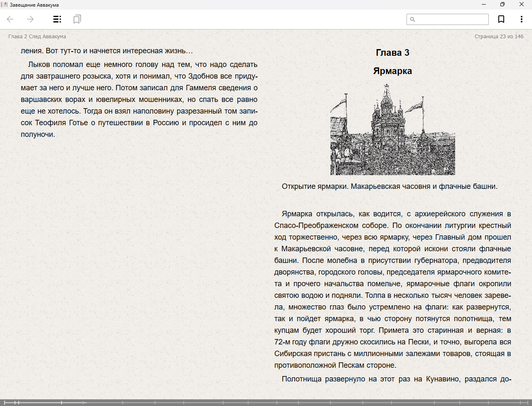This screenshot has height=406, width=532.
Task: Click the fair opening illustration
Action: pyautogui.click(x=392, y=129)
